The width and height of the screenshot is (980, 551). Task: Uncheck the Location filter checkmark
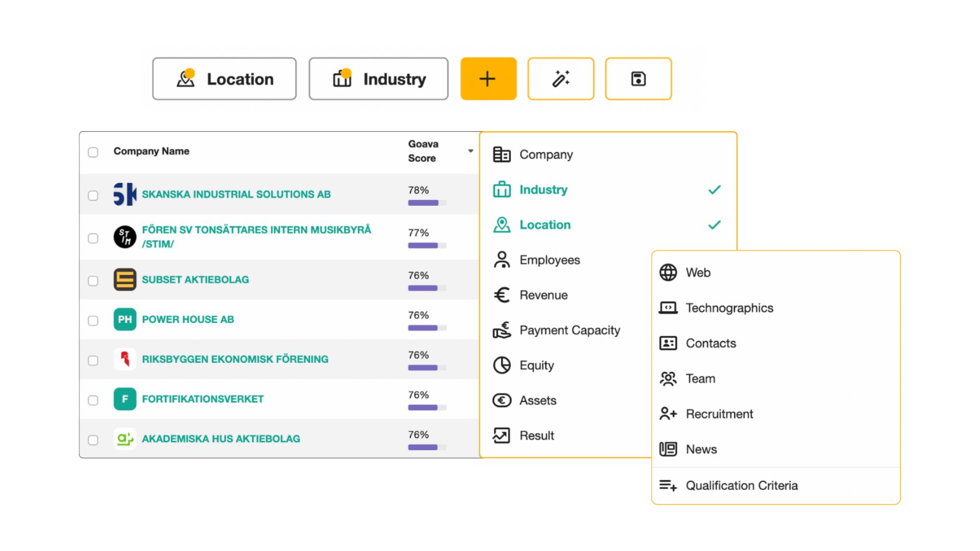click(715, 225)
